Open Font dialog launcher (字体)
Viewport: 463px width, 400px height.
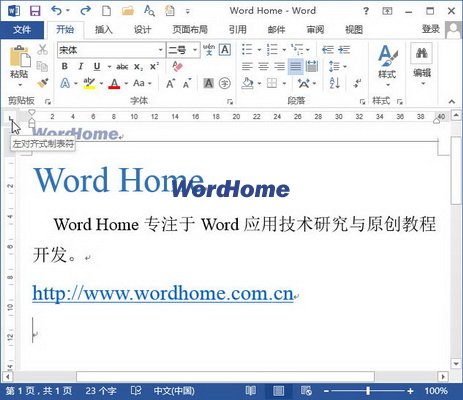[230, 102]
